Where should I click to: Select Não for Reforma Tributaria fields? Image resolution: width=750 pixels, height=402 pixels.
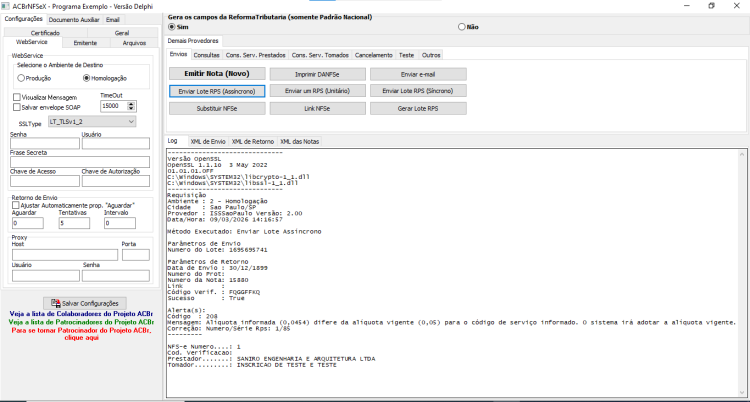pos(462,27)
